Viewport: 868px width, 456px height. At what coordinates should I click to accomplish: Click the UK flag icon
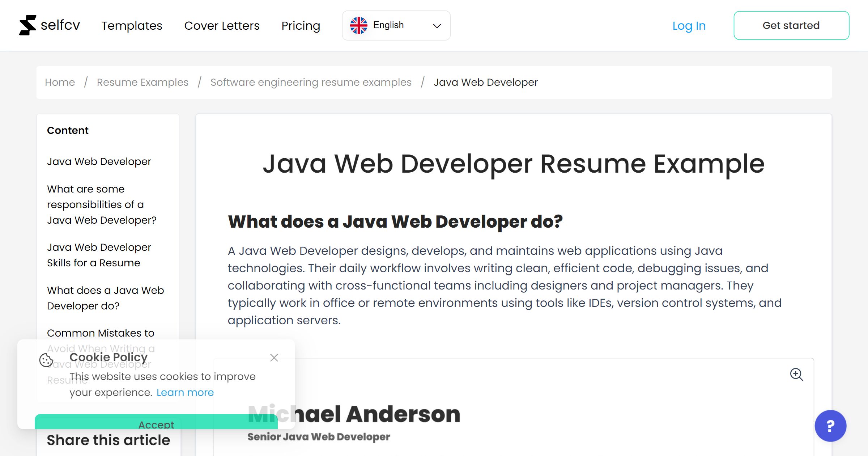358,25
